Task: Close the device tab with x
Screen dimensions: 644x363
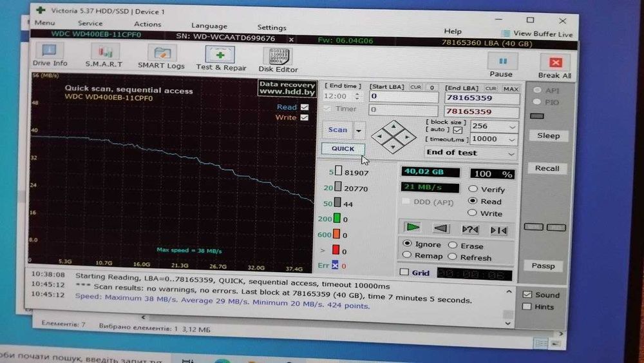Action: click(x=291, y=39)
